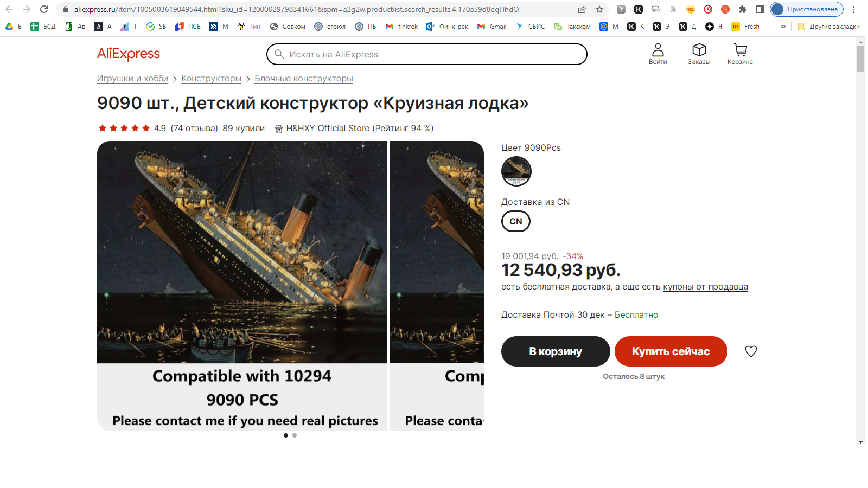The width and height of the screenshot is (868, 488).
Task: Open купоны от продавца link
Action: click(x=705, y=287)
